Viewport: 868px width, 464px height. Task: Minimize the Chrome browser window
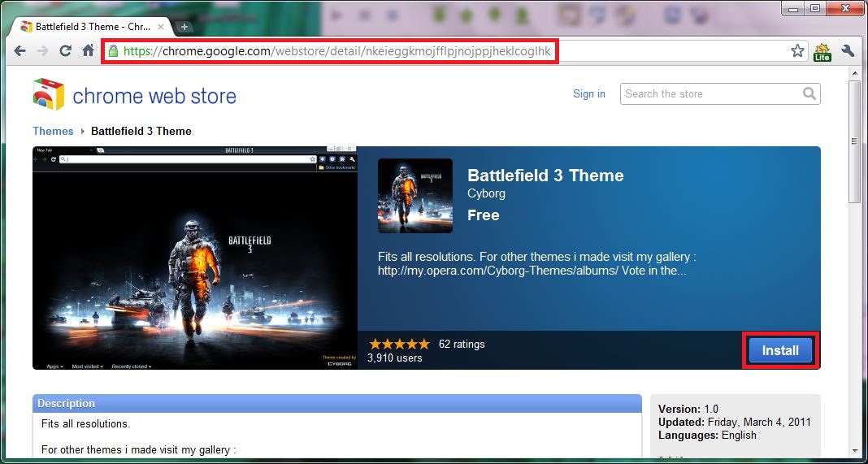[x=794, y=8]
